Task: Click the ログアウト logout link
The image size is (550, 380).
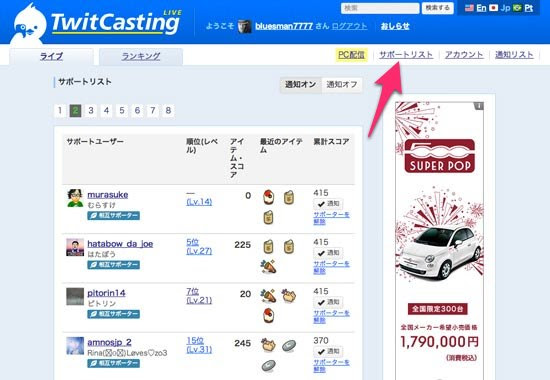Action: click(x=349, y=26)
